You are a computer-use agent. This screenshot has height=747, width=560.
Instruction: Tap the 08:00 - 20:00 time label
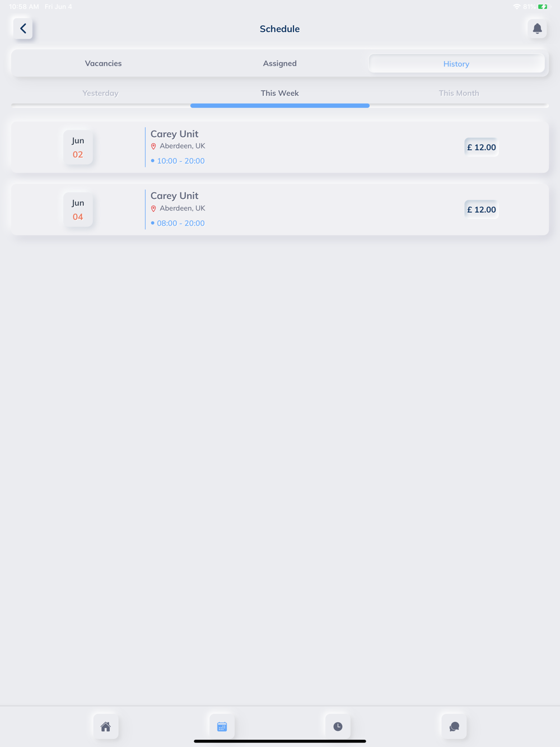pyautogui.click(x=181, y=223)
